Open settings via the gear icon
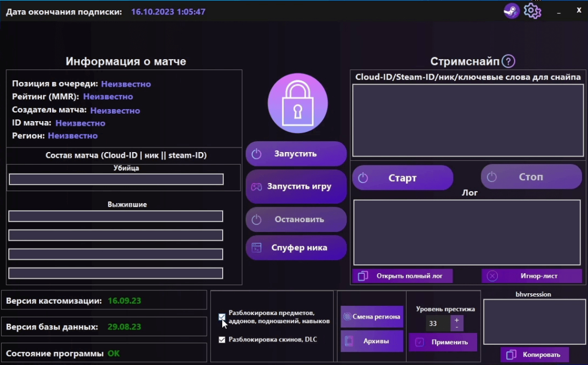The image size is (588, 365). click(532, 11)
